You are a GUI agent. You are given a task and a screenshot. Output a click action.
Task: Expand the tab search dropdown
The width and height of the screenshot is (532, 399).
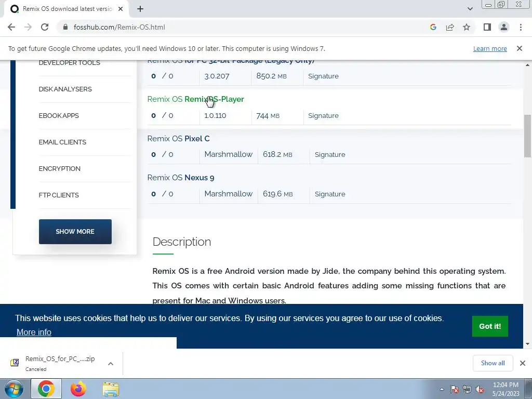point(470,9)
